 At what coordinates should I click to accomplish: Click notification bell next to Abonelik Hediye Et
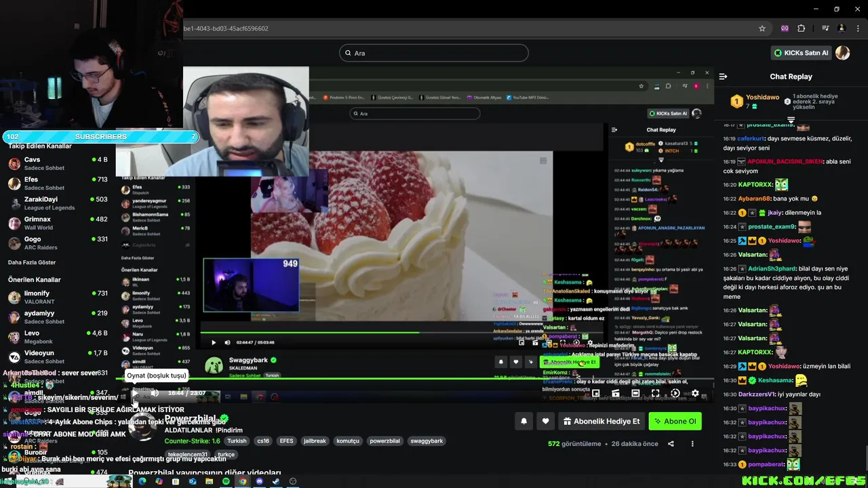point(524,421)
